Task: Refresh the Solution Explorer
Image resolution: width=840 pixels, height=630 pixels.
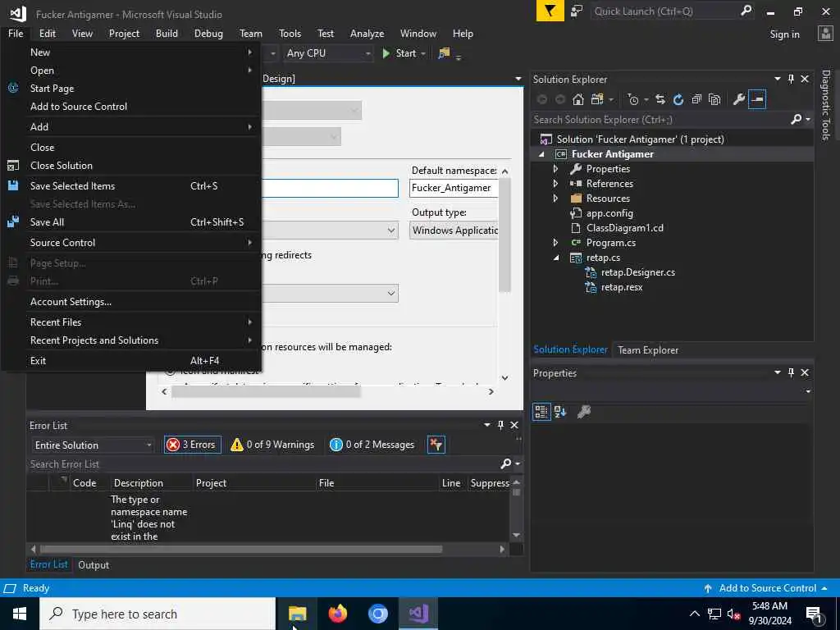Action: tap(678, 99)
